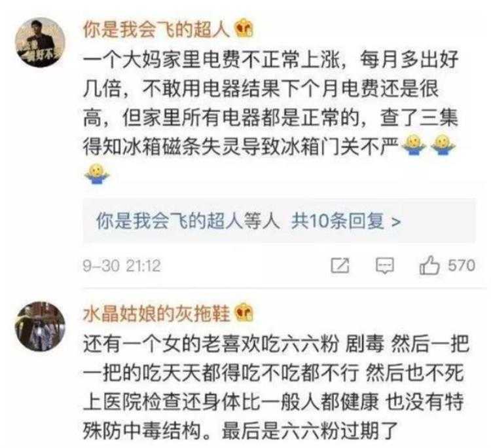The image size is (491, 448).
Task: Click the arrow after 共10条回复
Action: (x=396, y=222)
